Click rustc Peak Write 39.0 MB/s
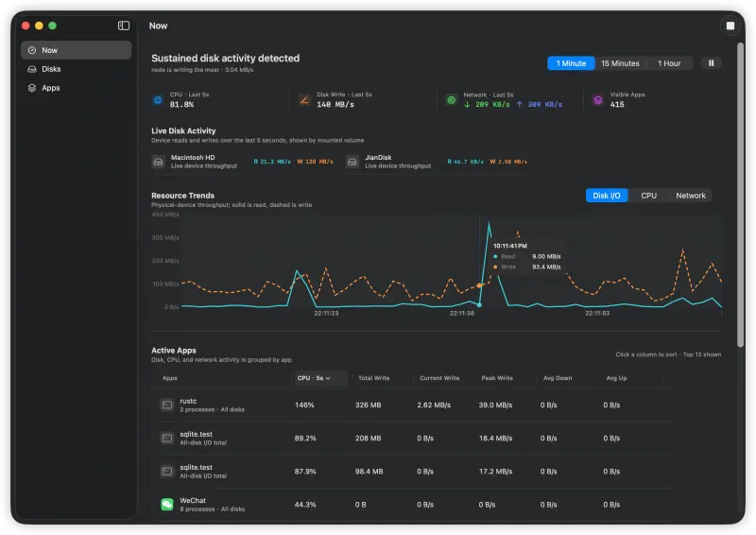Screen dimensions: 756x535 (x=495, y=406)
